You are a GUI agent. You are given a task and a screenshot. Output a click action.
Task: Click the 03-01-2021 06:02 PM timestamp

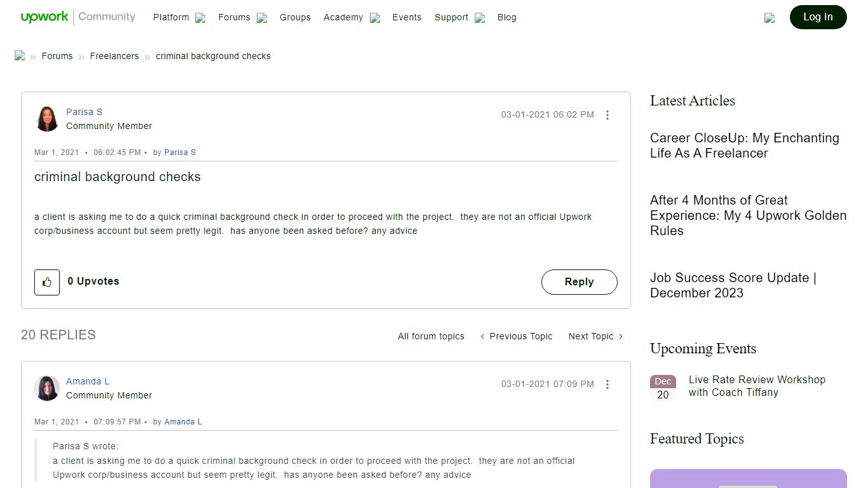pyautogui.click(x=548, y=114)
